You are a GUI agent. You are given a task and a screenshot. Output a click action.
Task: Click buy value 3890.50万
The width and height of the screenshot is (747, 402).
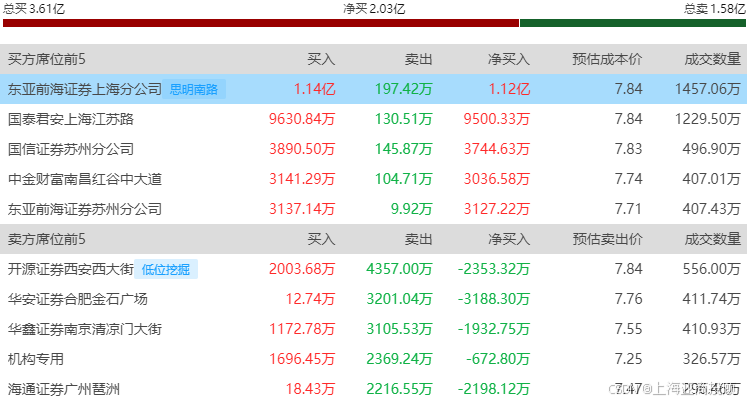[302, 149]
